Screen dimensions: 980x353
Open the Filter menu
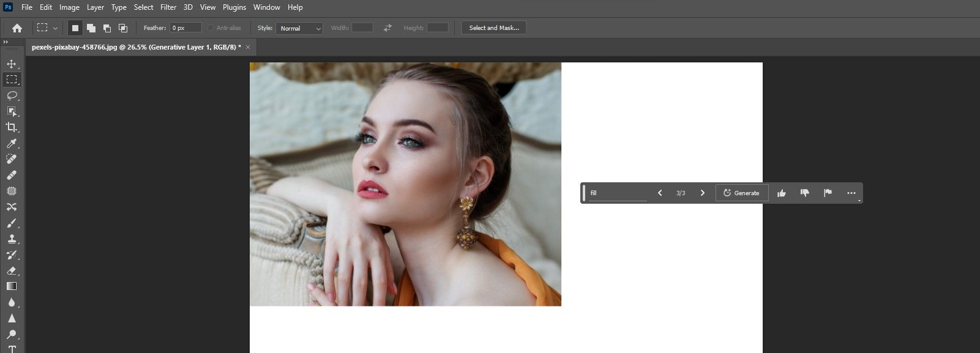(168, 7)
